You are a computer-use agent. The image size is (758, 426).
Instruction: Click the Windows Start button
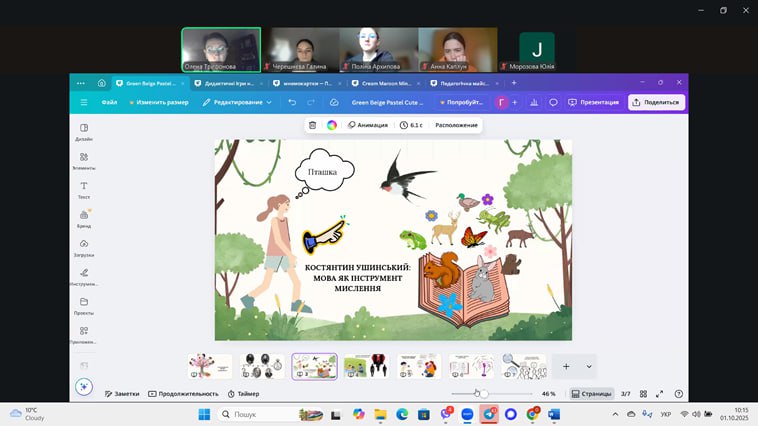point(204,414)
